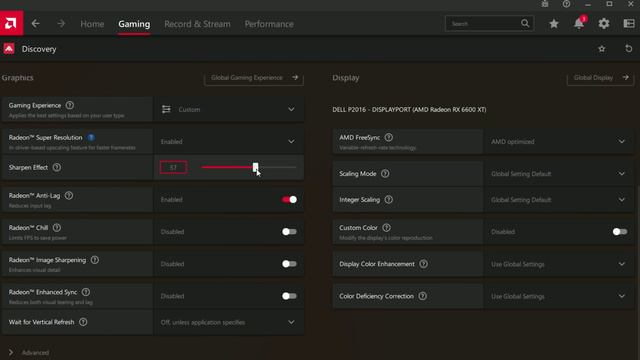
Task: Show help for Gaming Experience
Action: [x=70, y=105]
